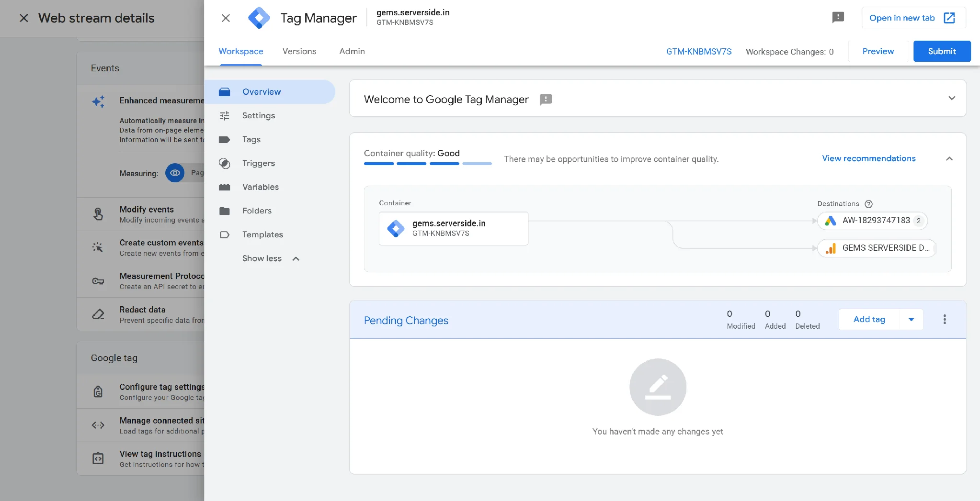Close the Tag Manager panel with X
The height and width of the screenshot is (501, 980).
click(226, 18)
